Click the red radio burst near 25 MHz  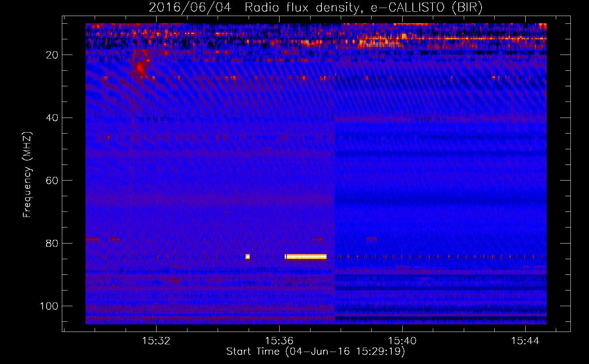[x=140, y=68]
